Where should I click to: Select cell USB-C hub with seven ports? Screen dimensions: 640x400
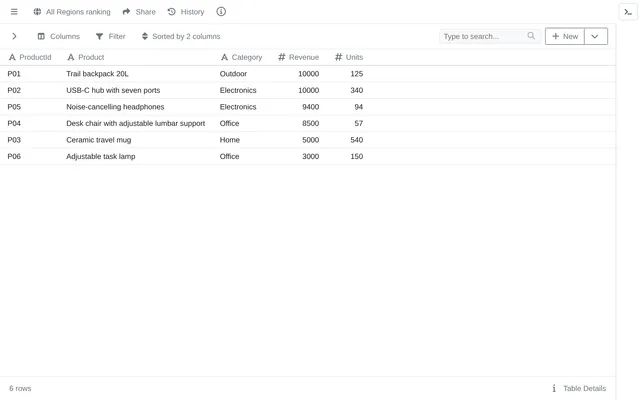pos(113,90)
